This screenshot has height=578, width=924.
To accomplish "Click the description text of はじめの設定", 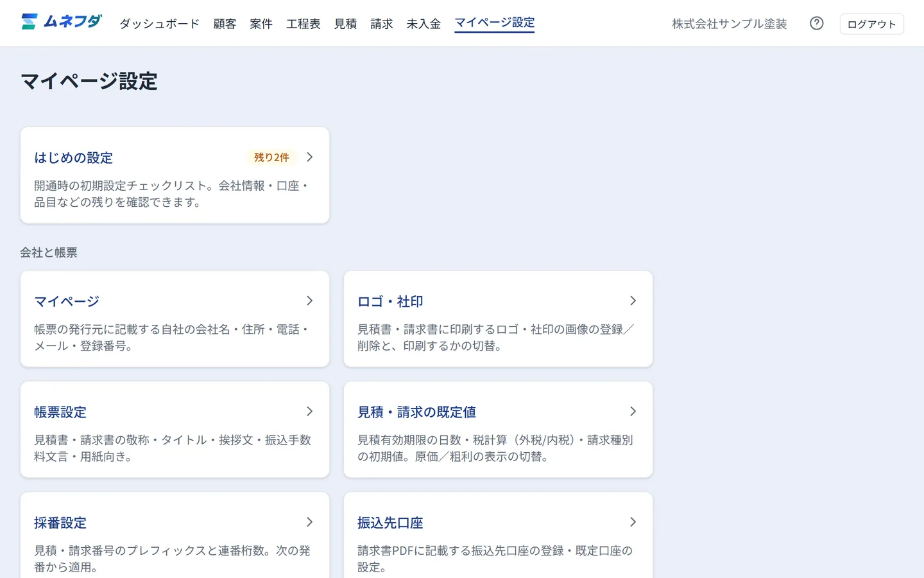I will point(173,194).
